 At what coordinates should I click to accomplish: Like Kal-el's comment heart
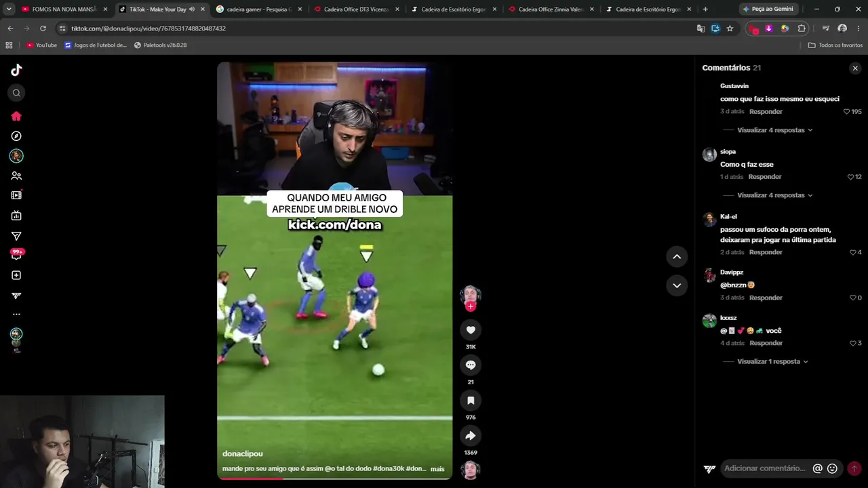[x=852, y=252]
